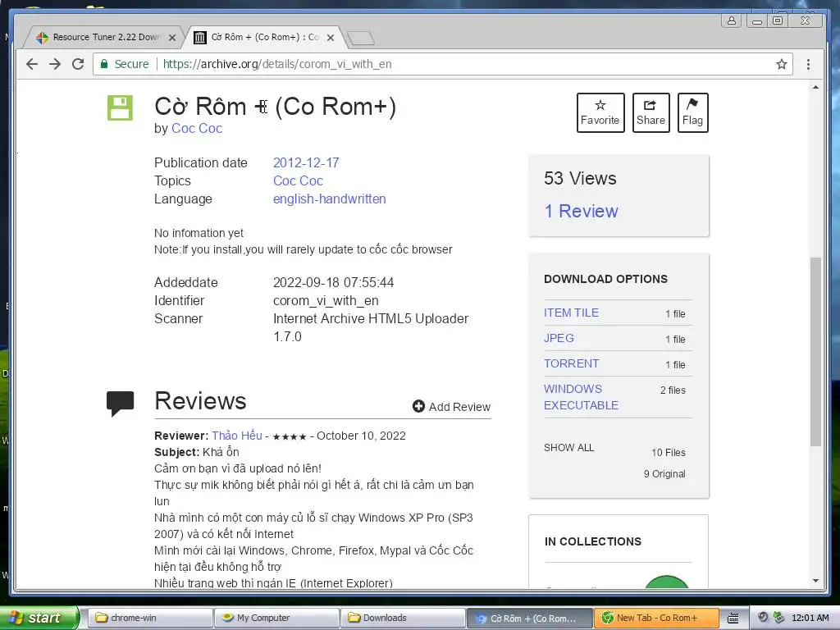
Task: Click the address bar URL field
Action: (x=442, y=64)
